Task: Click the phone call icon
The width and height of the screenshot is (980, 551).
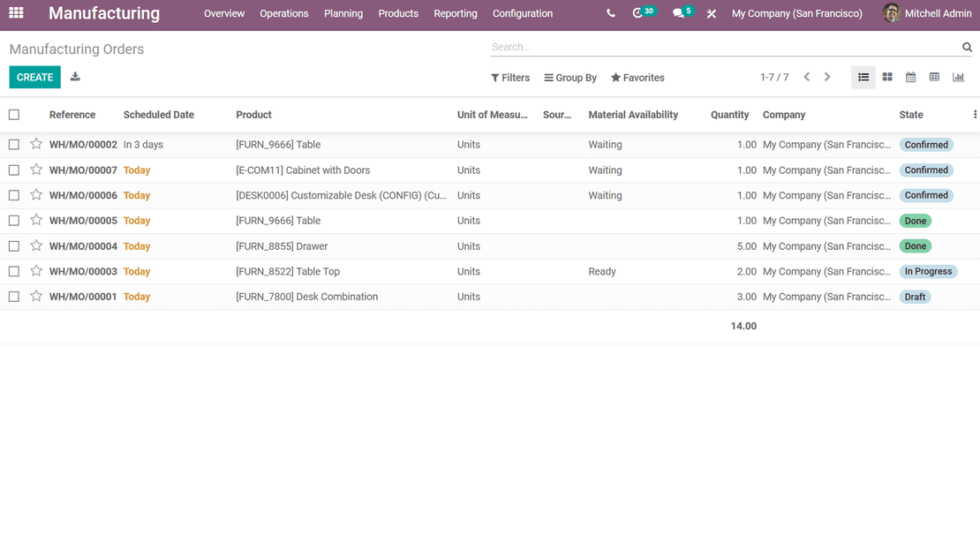Action: (611, 13)
